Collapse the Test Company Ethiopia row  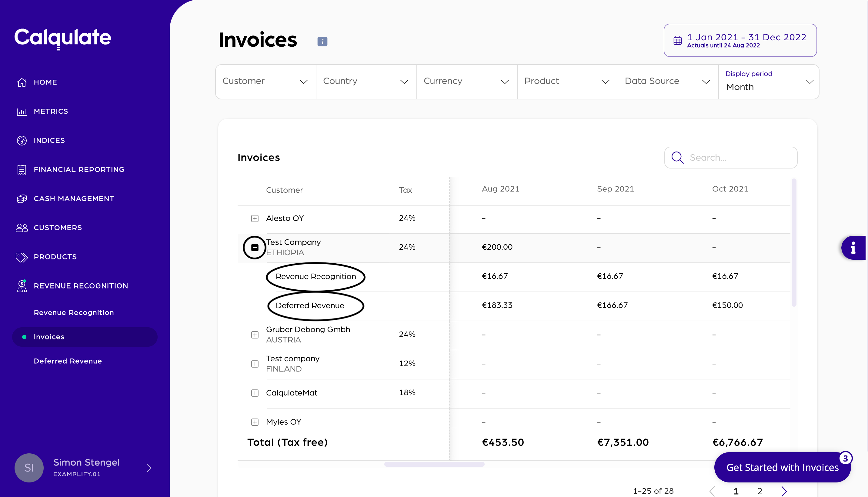coord(255,248)
